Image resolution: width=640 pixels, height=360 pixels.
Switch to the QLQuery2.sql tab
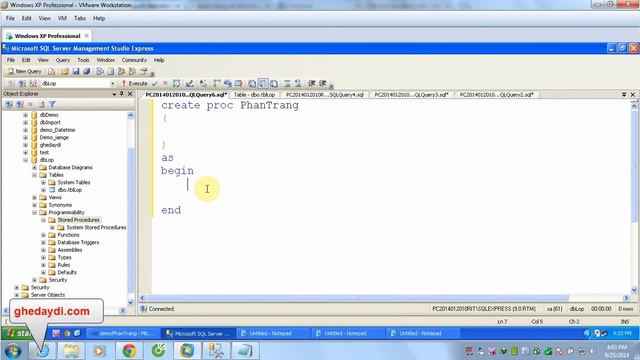click(x=496, y=95)
